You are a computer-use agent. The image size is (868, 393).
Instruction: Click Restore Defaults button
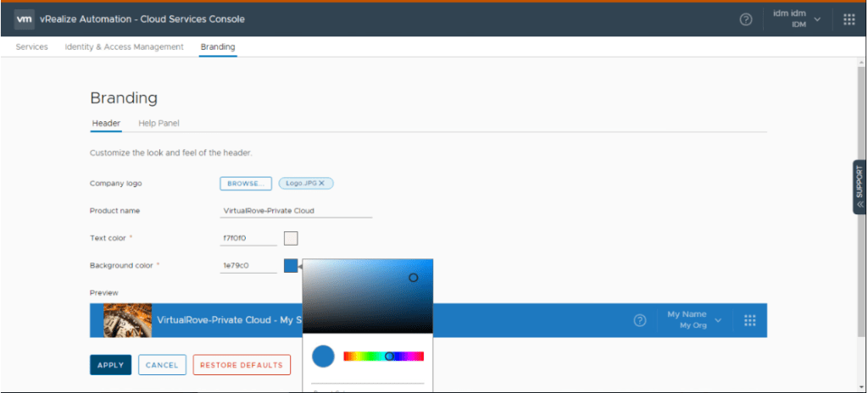pyautogui.click(x=242, y=365)
